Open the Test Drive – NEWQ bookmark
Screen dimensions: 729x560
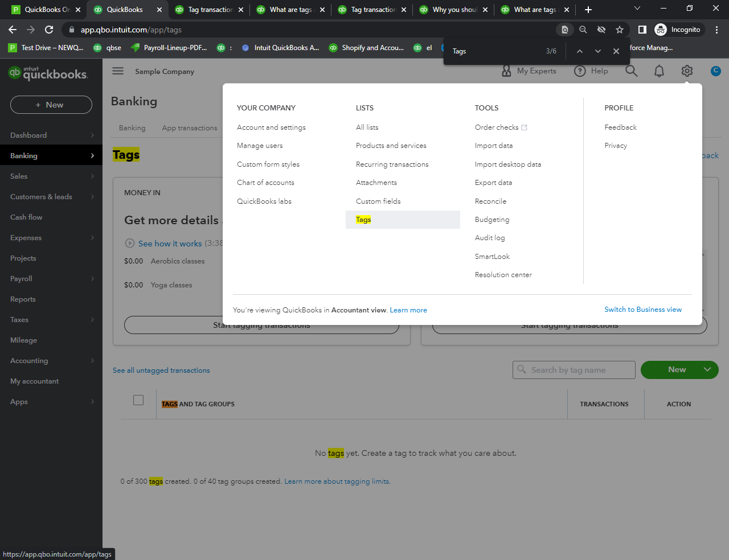pyautogui.click(x=46, y=48)
